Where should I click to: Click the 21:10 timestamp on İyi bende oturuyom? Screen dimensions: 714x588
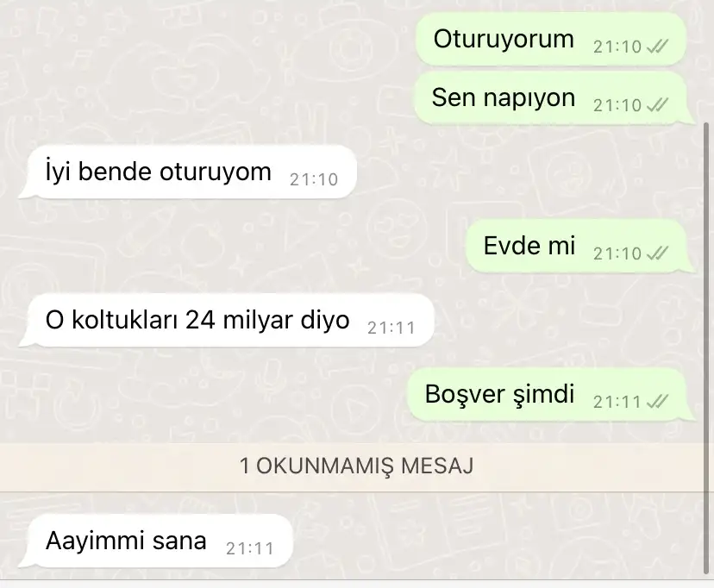click(314, 180)
